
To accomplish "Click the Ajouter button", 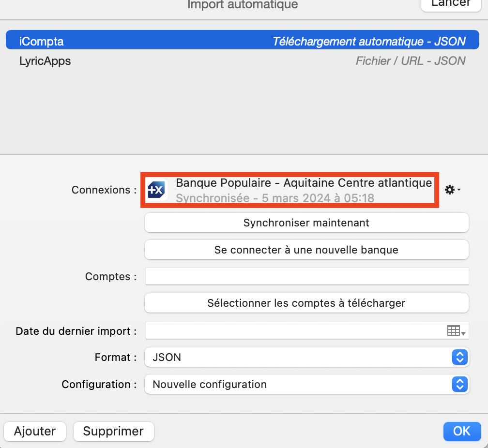I will 35,431.
